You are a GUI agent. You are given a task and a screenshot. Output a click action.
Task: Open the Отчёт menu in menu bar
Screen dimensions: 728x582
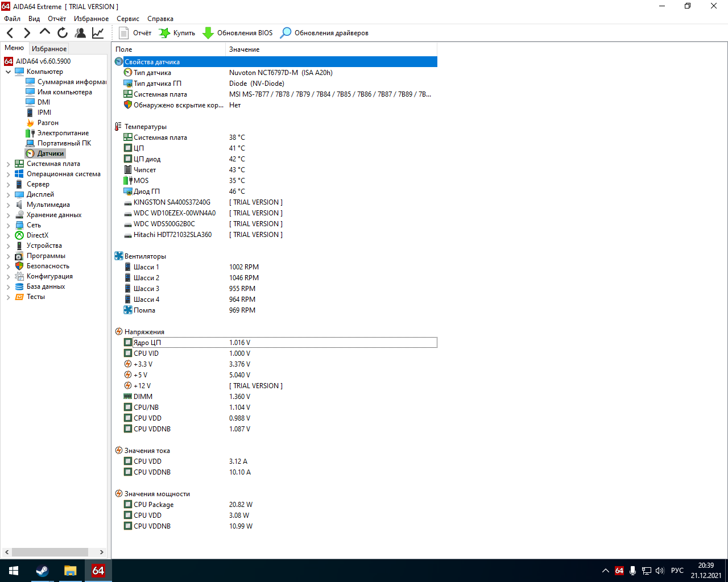point(57,19)
